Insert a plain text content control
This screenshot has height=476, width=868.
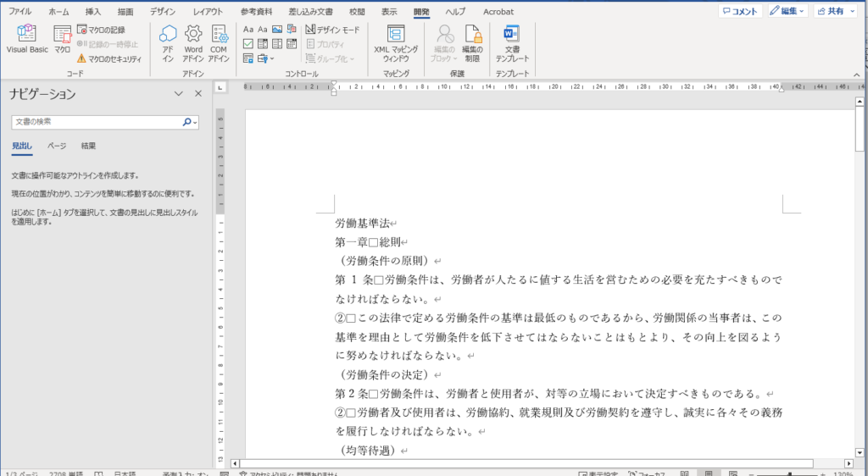[263, 30]
